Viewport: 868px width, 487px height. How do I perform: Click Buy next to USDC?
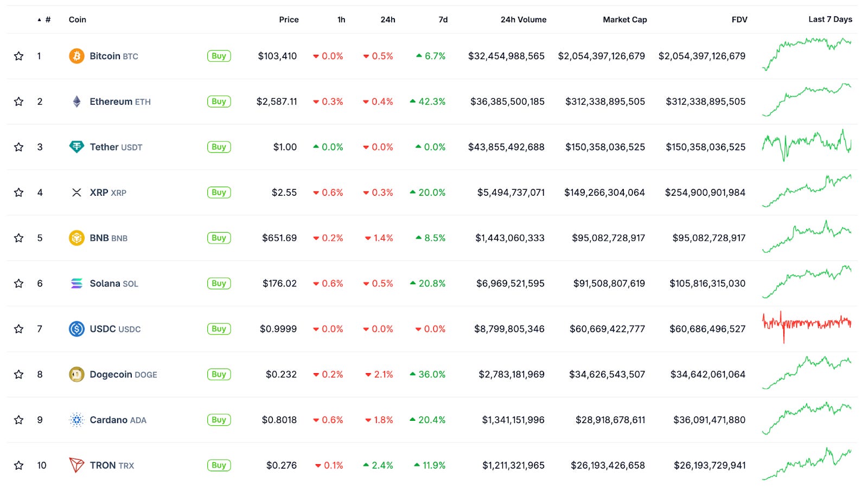(x=219, y=329)
